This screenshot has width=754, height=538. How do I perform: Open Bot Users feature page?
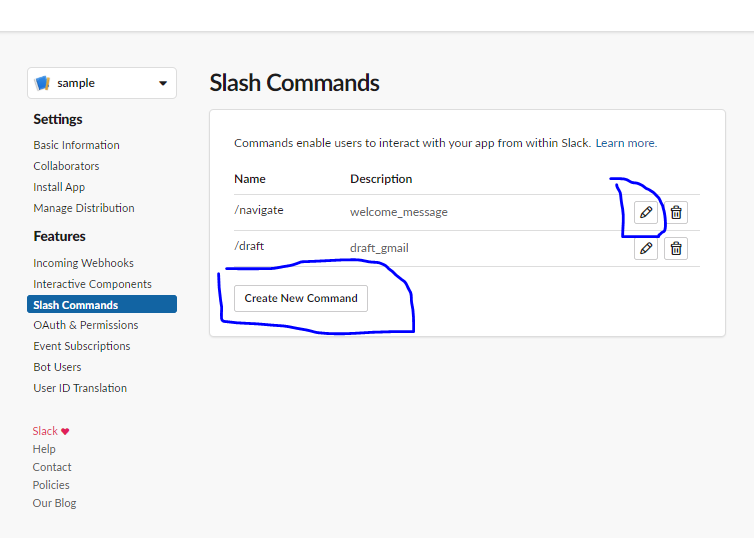[57, 367]
